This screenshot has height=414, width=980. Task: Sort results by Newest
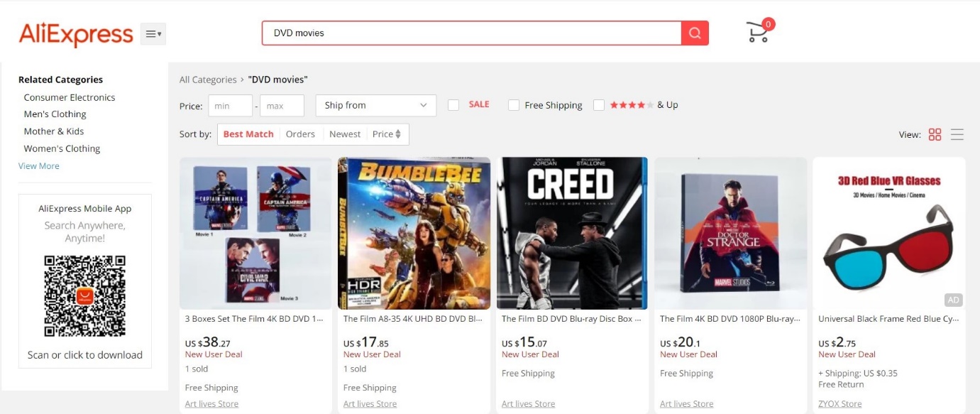(345, 134)
